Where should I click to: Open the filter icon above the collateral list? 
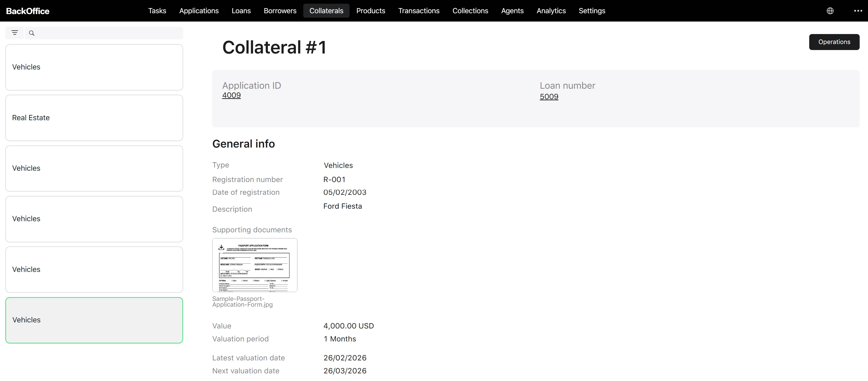pyautogui.click(x=15, y=33)
